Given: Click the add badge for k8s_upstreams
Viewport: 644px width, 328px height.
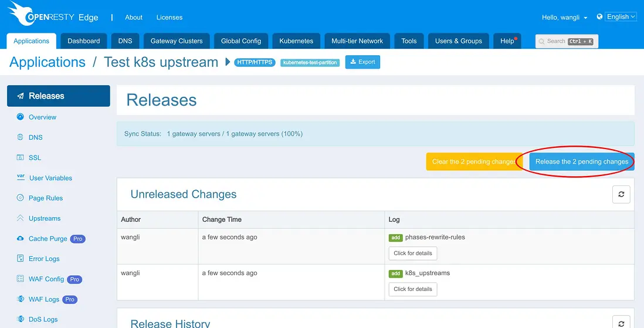Looking at the screenshot, I should pyautogui.click(x=395, y=273).
